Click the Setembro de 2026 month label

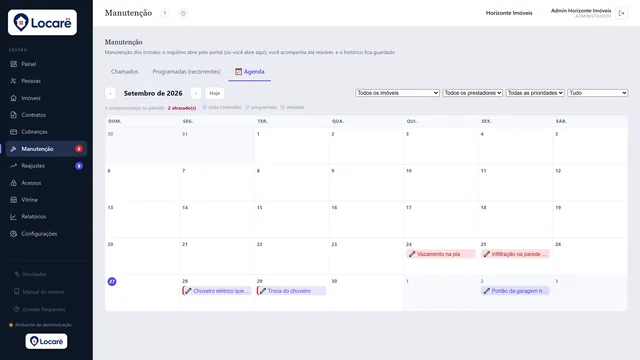pyautogui.click(x=153, y=93)
